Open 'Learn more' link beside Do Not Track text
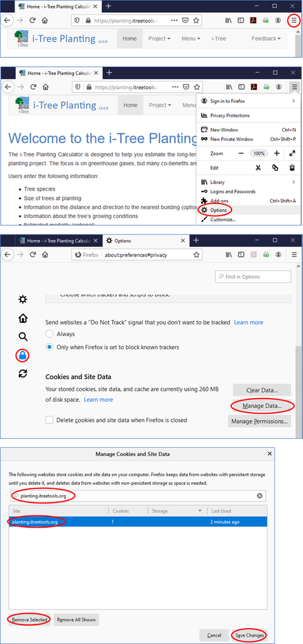The height and width of the screenshot is (644, 303). click(249, 322)
